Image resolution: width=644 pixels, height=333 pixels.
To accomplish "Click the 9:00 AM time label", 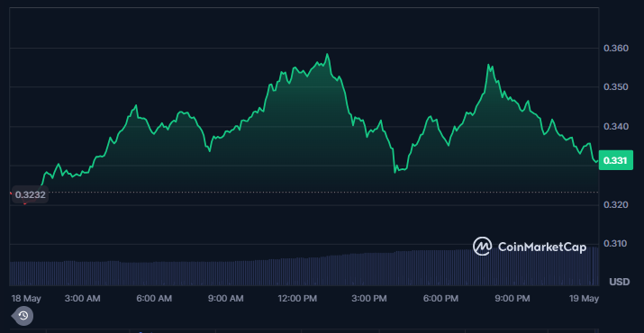I will click(225, 299).
